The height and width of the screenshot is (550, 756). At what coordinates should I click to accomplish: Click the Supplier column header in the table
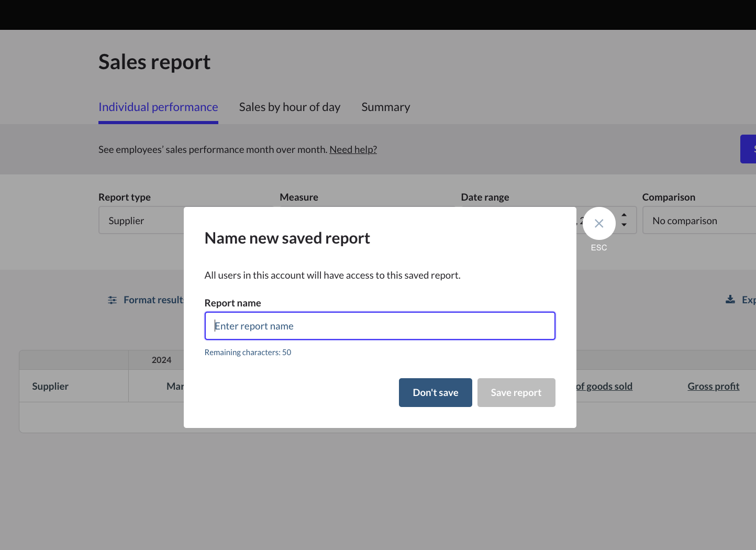pyautogui.click(x=50, y=387)
